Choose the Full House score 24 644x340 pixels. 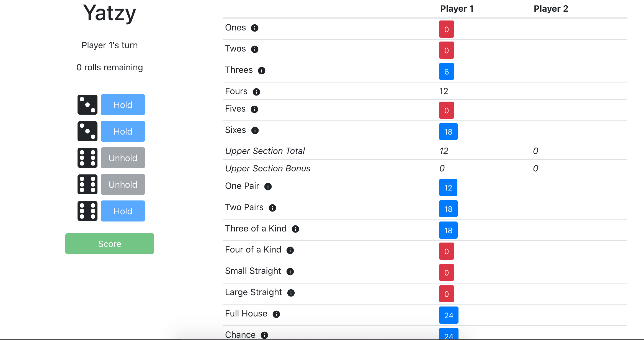(449, 315)
